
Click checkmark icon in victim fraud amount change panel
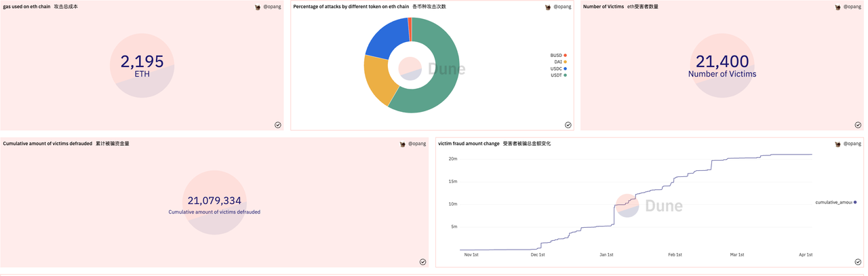[858, 262]
